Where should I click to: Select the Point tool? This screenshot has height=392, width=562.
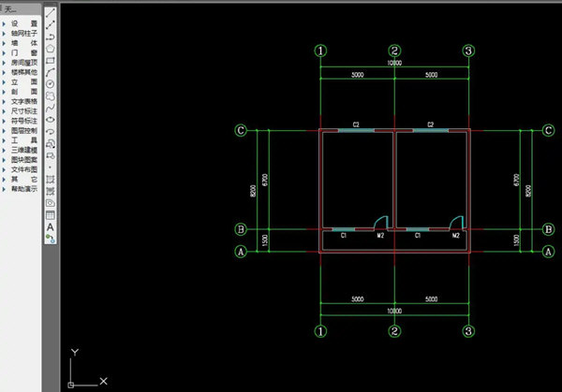(x=51, y=167)
